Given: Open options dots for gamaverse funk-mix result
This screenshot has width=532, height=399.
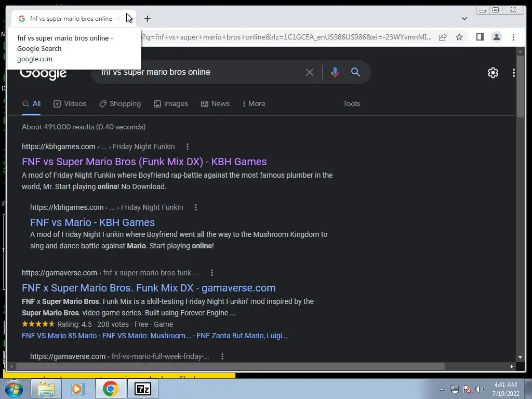Looking at the screenshot, I should tap(212, 273).
